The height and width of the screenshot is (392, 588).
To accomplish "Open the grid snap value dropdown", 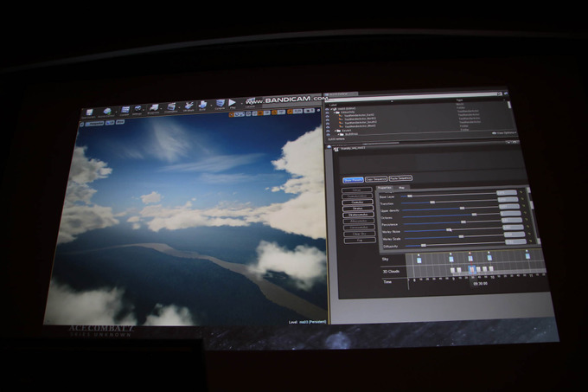I will [x=267, y=112].
